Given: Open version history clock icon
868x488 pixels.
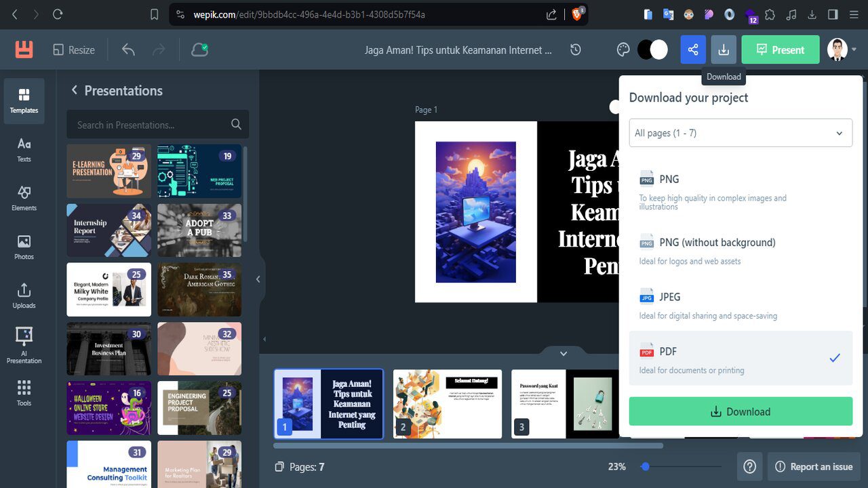Looking at the screenshot, I should (576, 49).
